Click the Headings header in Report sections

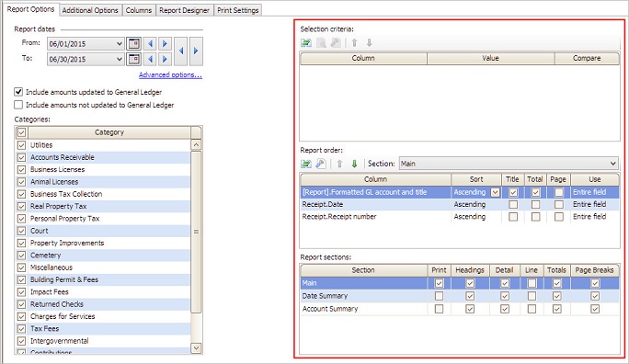click(470, 270)
